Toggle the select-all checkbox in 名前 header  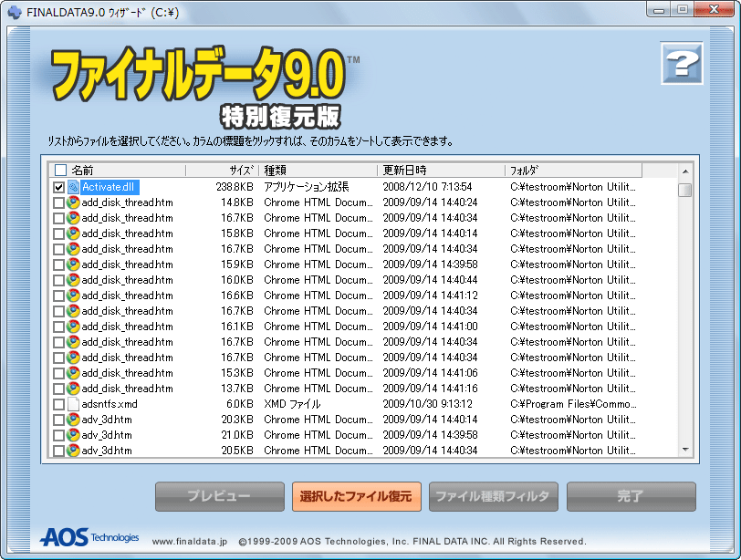pyautogui.click(x=60, y=170)
